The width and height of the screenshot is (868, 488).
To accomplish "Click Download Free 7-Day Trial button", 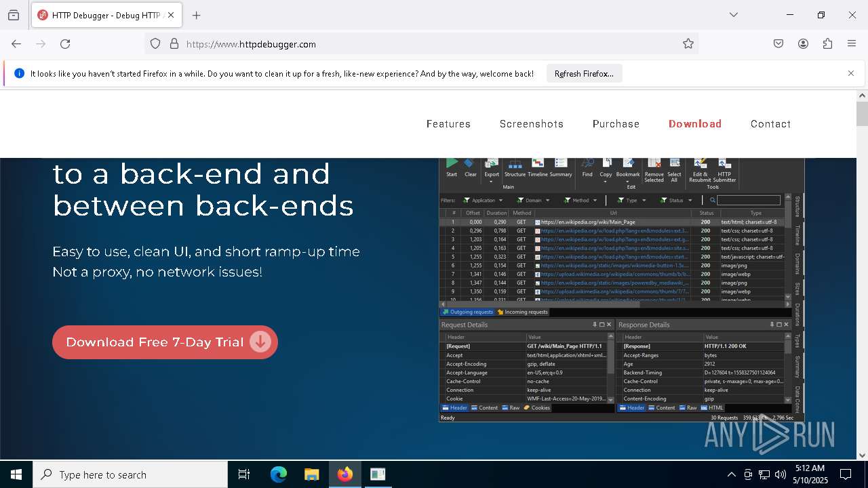I will 165,342.
